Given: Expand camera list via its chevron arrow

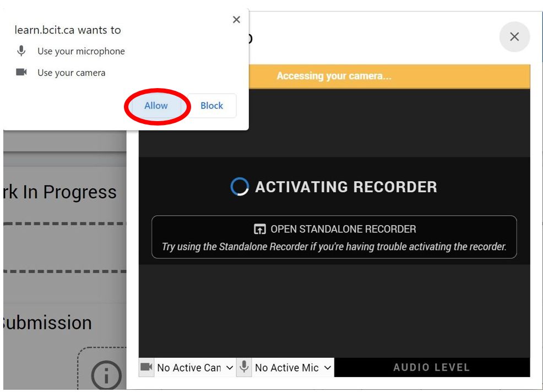Looking at the screenshot, I should click(x=230, y=368).
